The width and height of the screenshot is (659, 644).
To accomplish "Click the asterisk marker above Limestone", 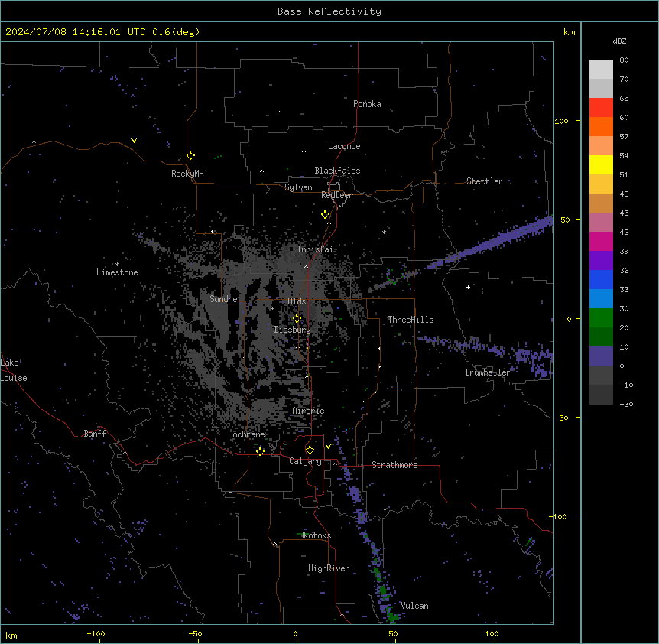I will (117, 265).
